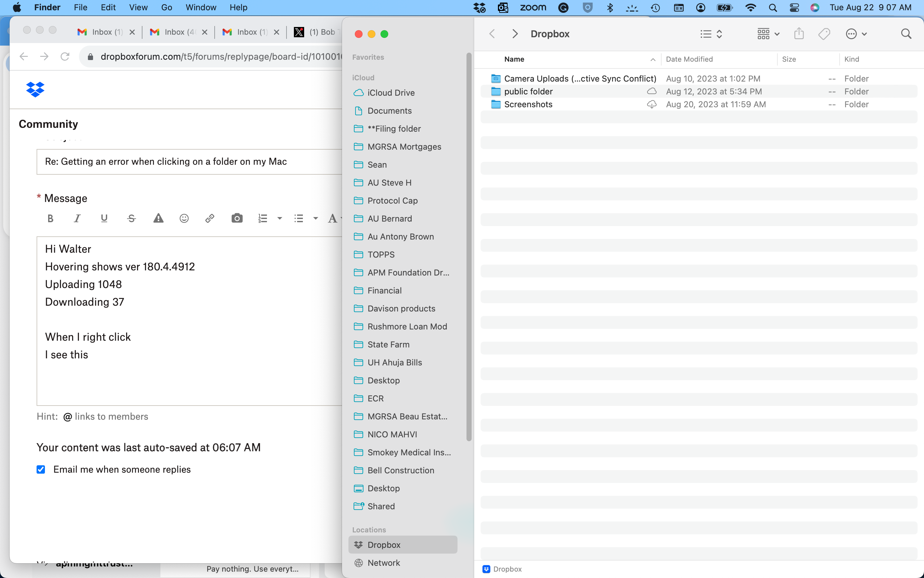
Task: Select Camera Uploads sync conflict folder
Action: pos(699,78)
